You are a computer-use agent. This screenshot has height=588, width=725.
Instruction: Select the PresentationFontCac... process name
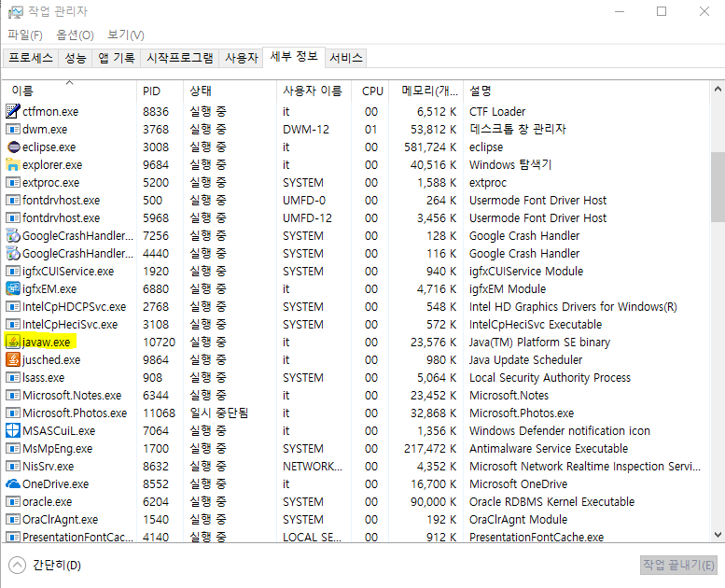(77, 537)
